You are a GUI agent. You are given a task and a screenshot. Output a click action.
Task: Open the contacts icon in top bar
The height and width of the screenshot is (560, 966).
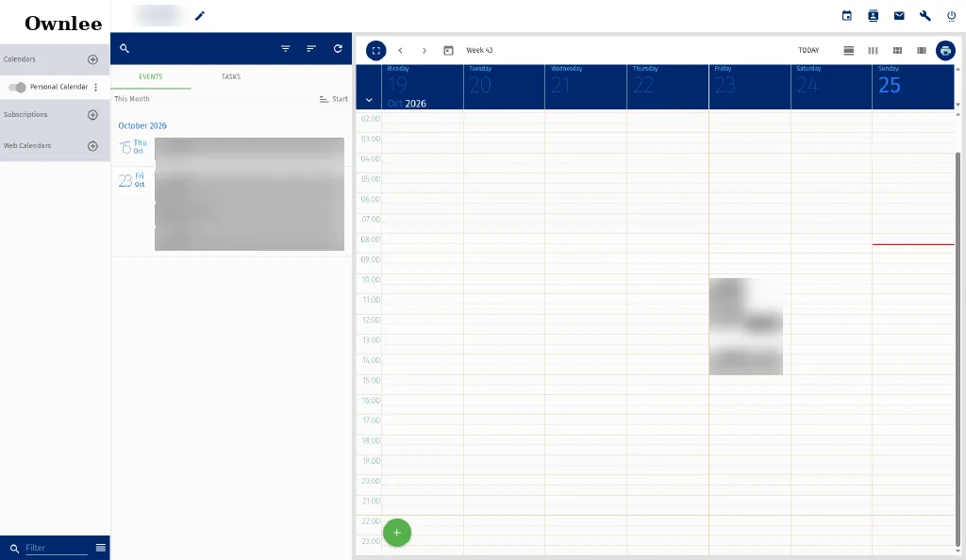tap(873, 16)
